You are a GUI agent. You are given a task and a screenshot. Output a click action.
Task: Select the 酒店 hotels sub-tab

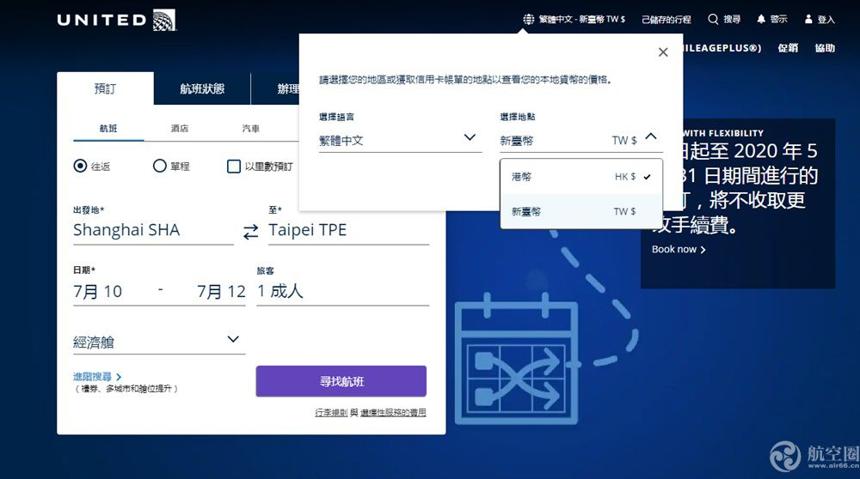179,128
